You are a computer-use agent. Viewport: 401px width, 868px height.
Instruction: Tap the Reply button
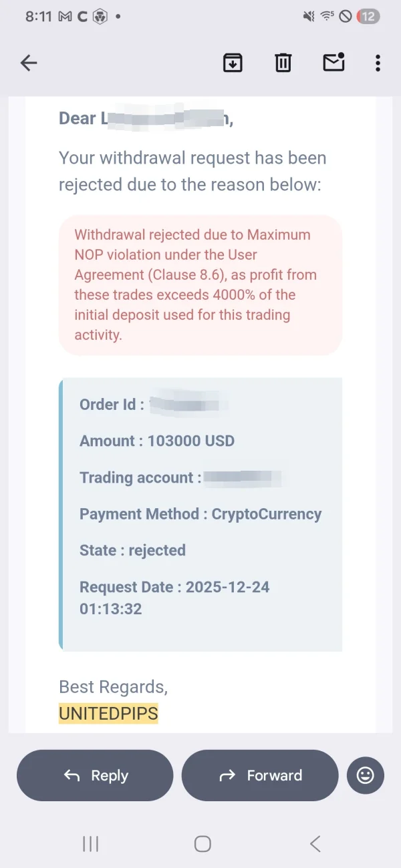pos(95,775)
